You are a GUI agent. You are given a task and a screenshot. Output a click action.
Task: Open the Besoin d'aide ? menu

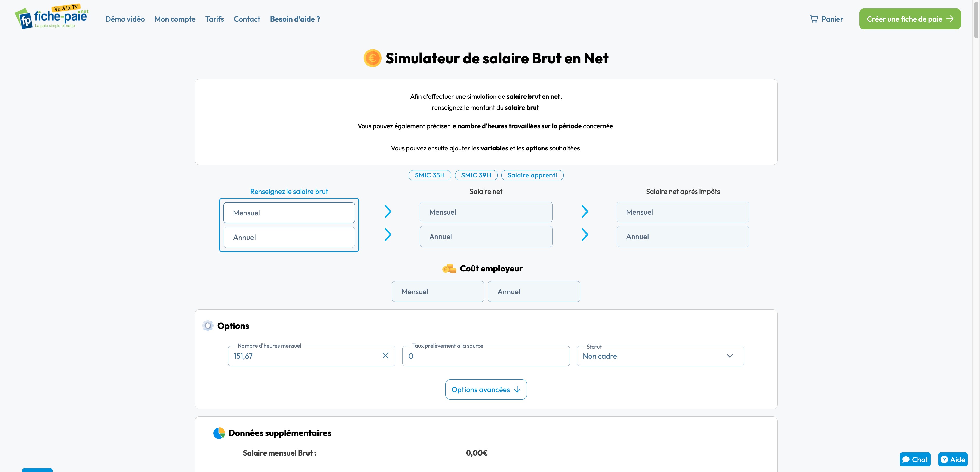(294, 19)
